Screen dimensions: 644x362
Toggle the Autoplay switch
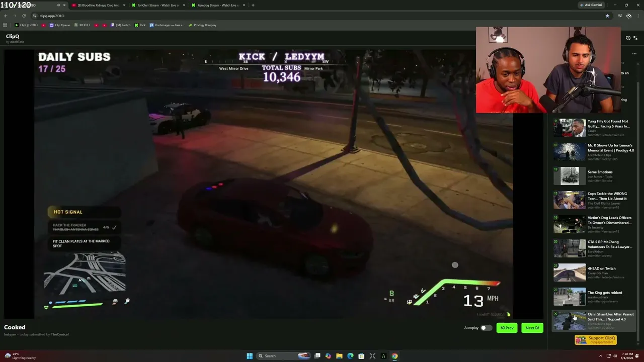point(486,328)
